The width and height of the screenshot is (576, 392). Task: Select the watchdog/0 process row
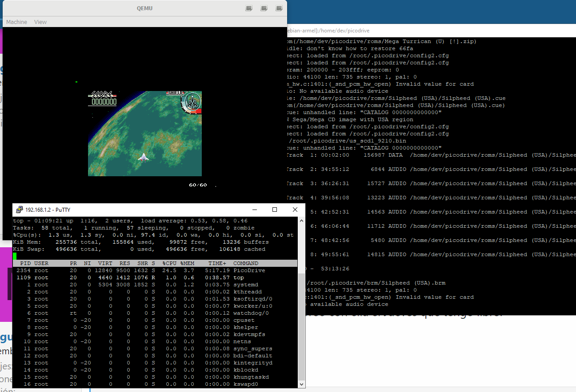coord(155,313)
